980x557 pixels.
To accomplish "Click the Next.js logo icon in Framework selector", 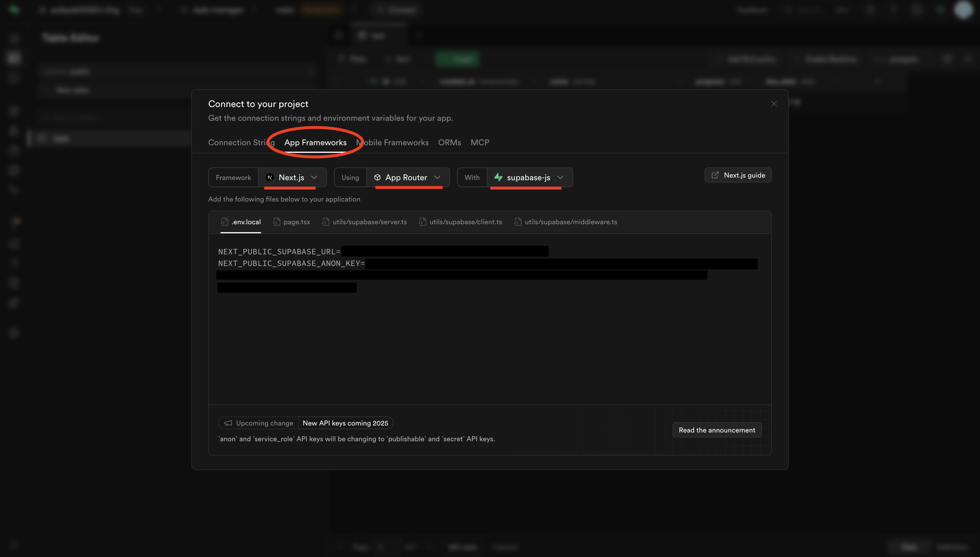I will coord(270,178).
